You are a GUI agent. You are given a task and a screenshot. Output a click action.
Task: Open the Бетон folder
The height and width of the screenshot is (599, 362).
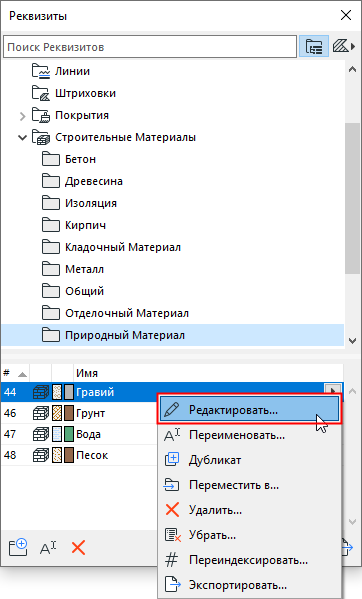click(x=80, y=159)
